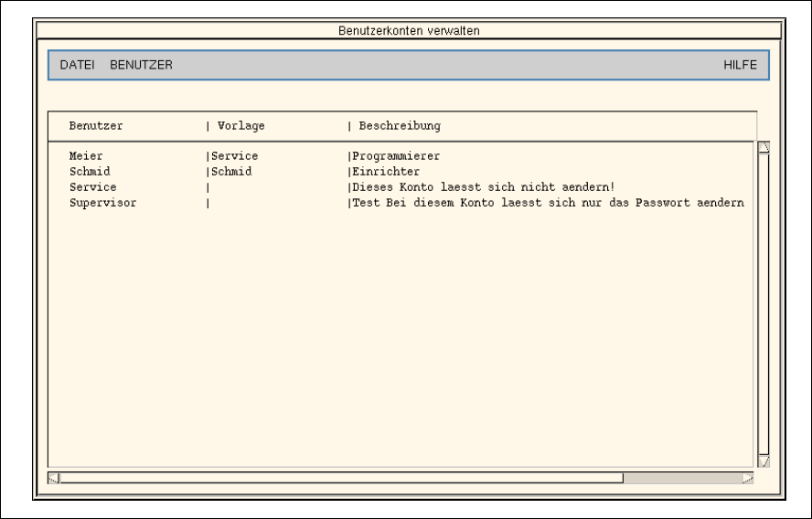This screenshot has width=812, height=519.
Task: Click the vertical scrollbar track
Action: (x=764, y=302)
